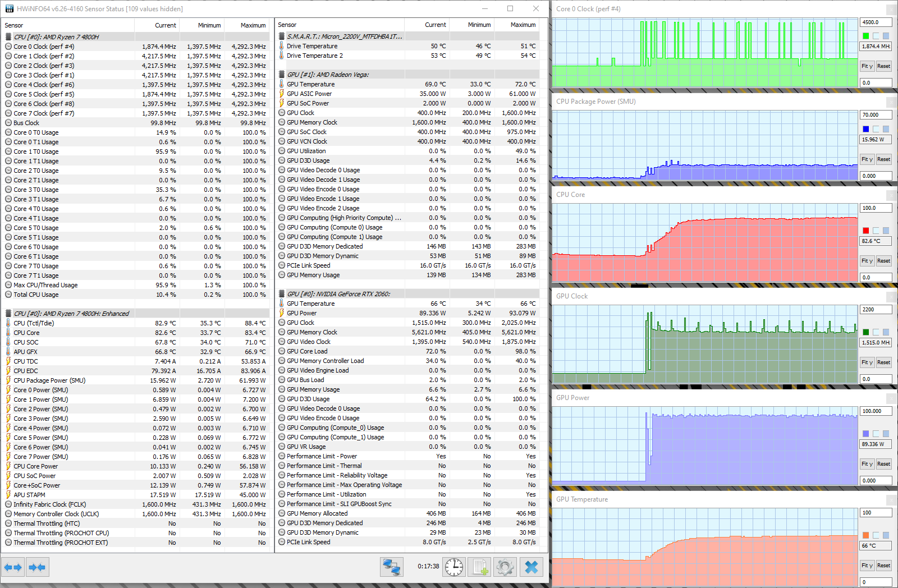Close the Core 0 Clock graph panel

[892, 10]
